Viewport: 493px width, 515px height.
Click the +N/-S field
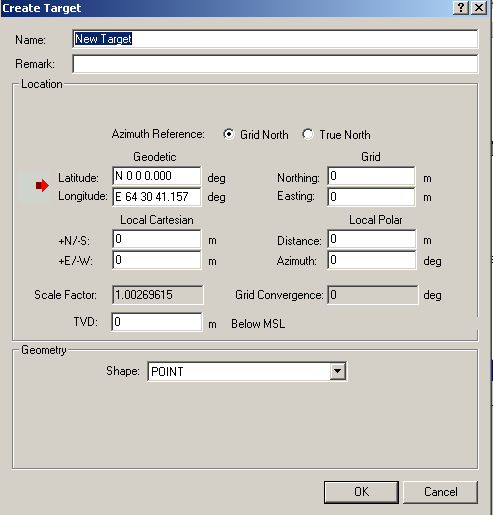point(157,239)
